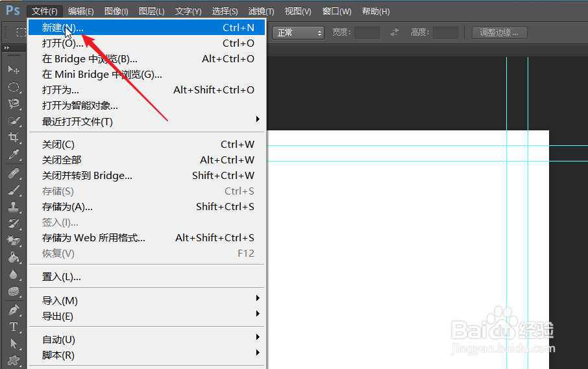Choose 存储为(A)... menu entry
Image resolution: width=588 pixels, height=369 pixels.
click(147, 207)
